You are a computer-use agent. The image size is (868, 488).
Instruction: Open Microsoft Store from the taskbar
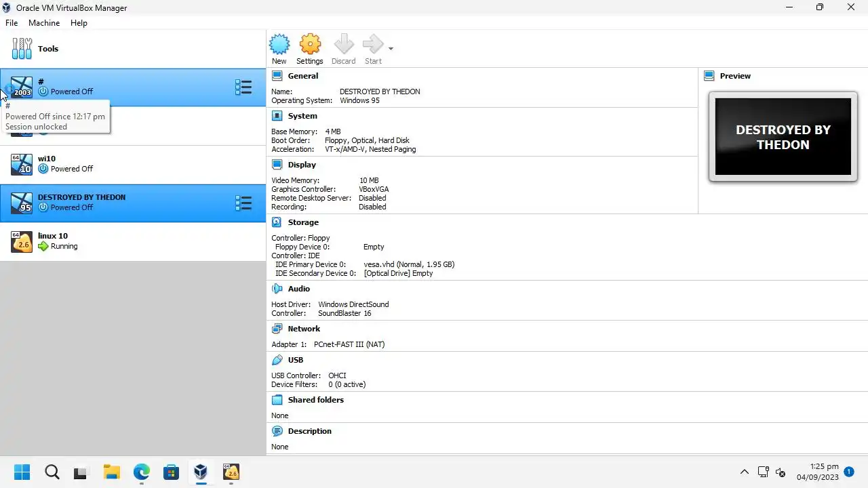coord(171,472)
